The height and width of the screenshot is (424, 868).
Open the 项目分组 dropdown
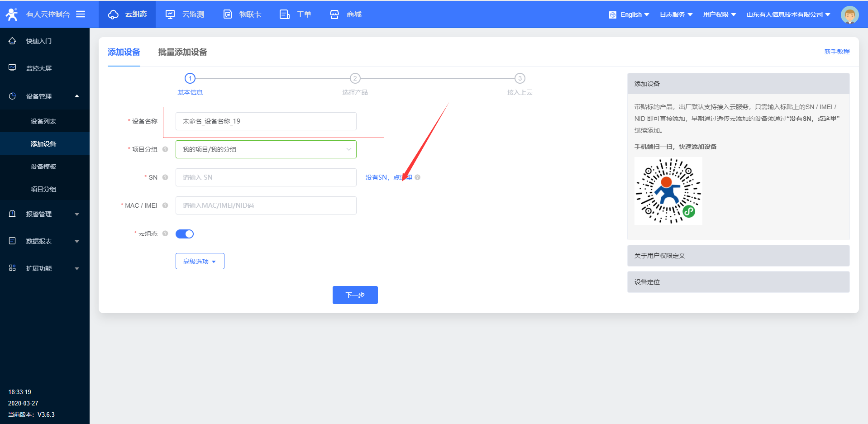click(x=266, y=149)
